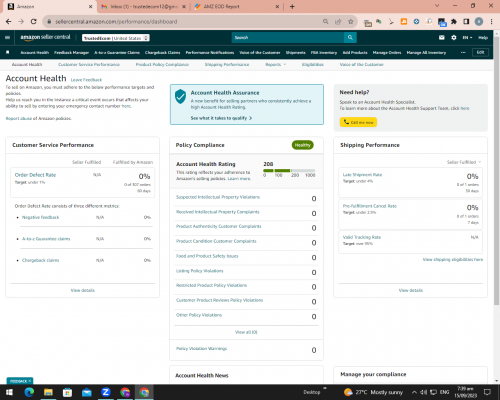Click the share page icon in address bar
500x400 pixels.
338,21
